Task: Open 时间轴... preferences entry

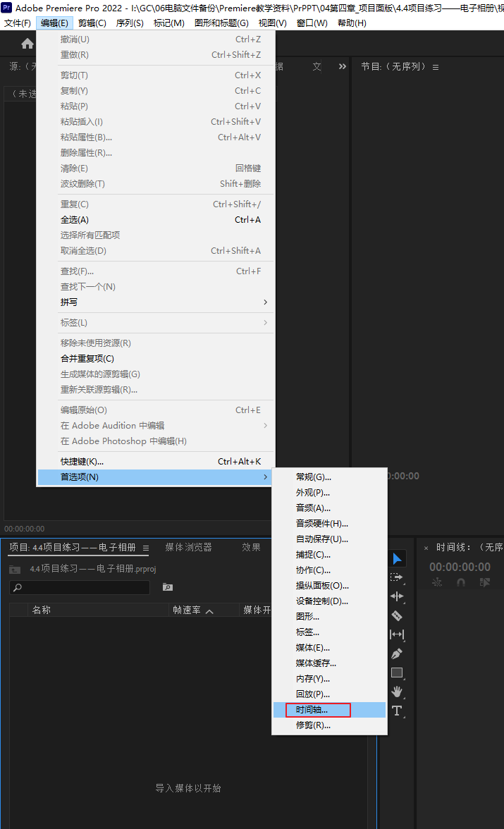Action: [312, 710]
